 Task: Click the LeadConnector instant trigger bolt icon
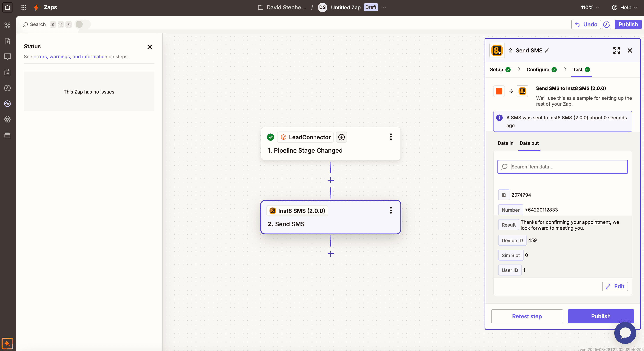(342, 137)
